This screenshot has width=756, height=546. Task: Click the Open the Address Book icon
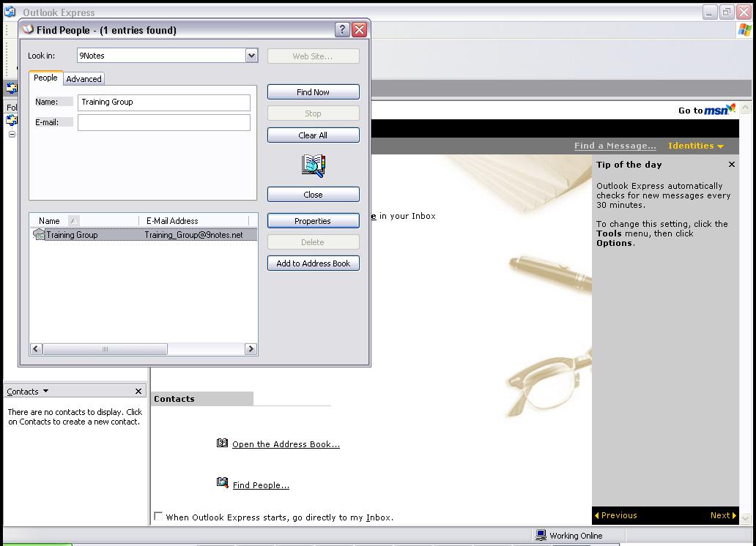222,443
